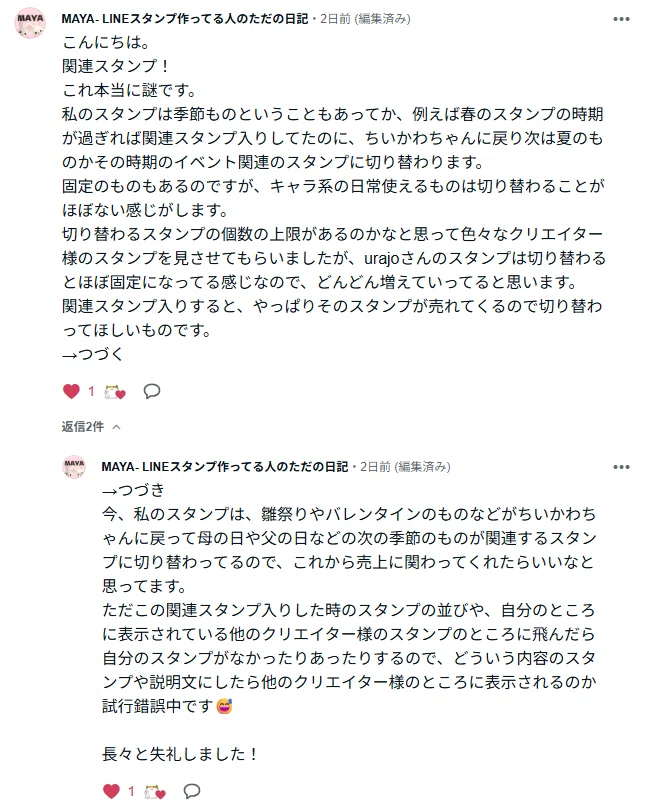Open the comment bubble under the reply
This screenshot has height=808, width=664.
pyautogui.click(x=192, y=791)
